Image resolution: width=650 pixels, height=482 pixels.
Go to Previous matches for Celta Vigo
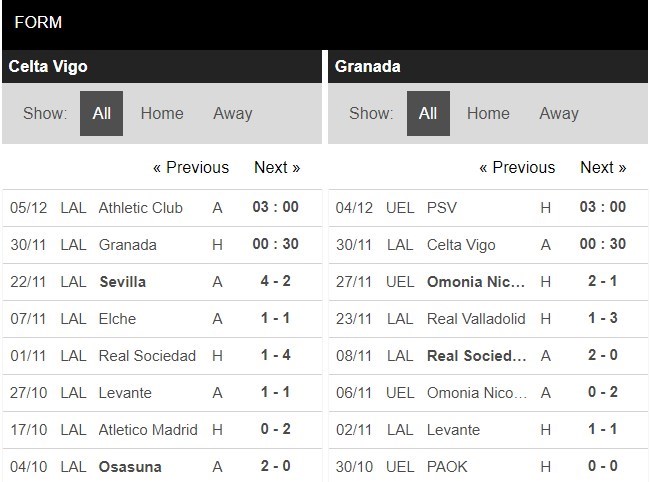coord(190,167)
